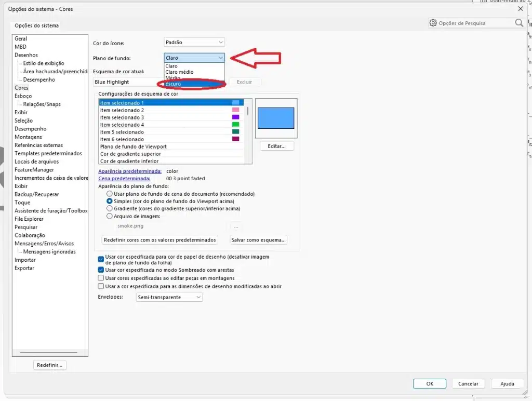Click the gear icon in search box
Screen dimensions: 532x401
tap(433, 23)
